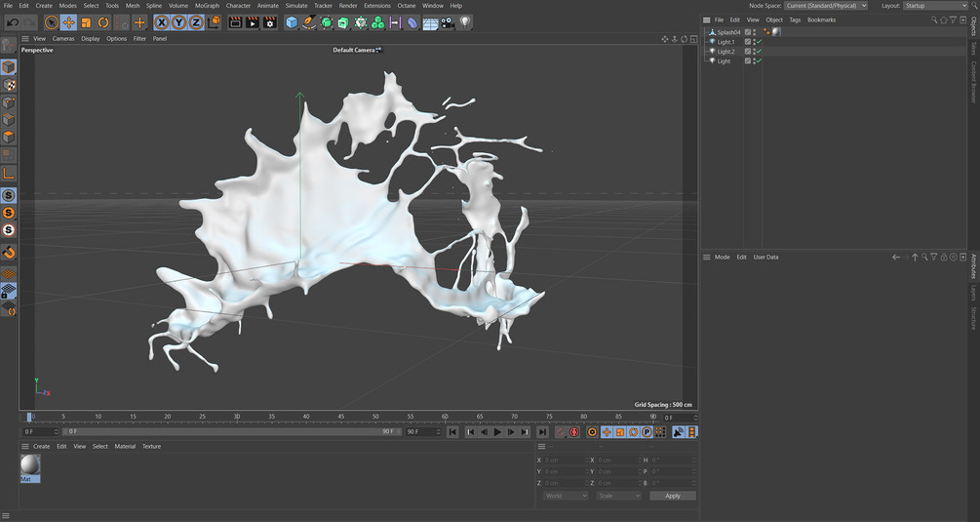This screenshot has width=980, height=522.
Task: Open Edit Render Settings icon
Action: coord(270,22)
